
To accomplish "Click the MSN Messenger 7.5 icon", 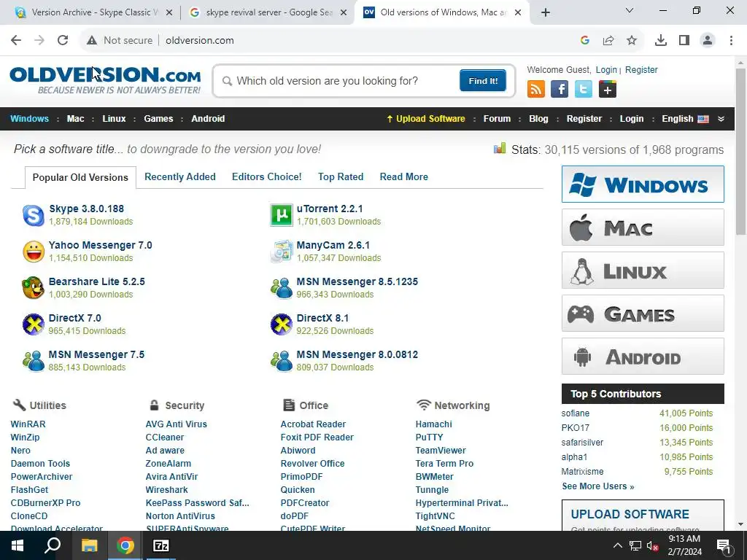I will tap(34, 361).
